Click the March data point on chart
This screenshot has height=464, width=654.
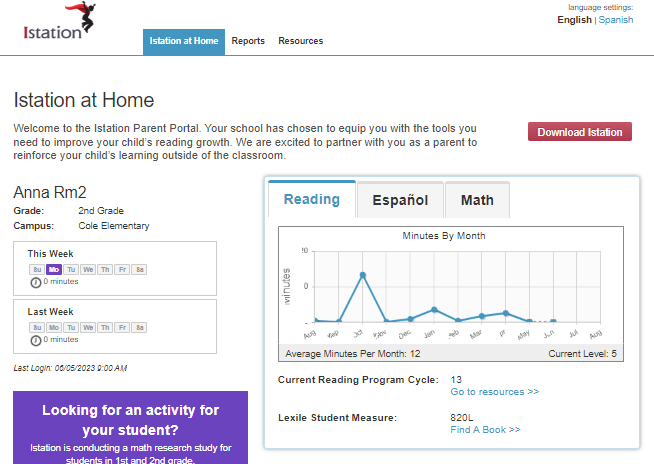click(482, 316)
